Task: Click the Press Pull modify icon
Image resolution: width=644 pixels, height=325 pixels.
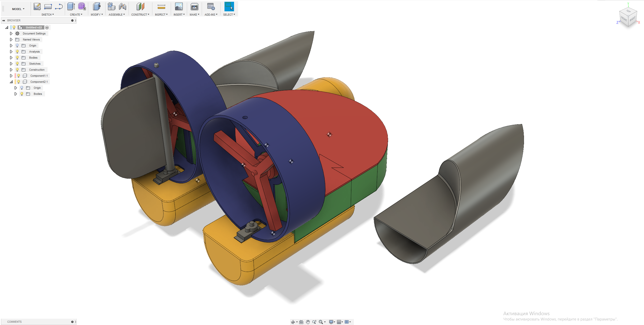Action: pyautogui.click(x=97, y=7)
